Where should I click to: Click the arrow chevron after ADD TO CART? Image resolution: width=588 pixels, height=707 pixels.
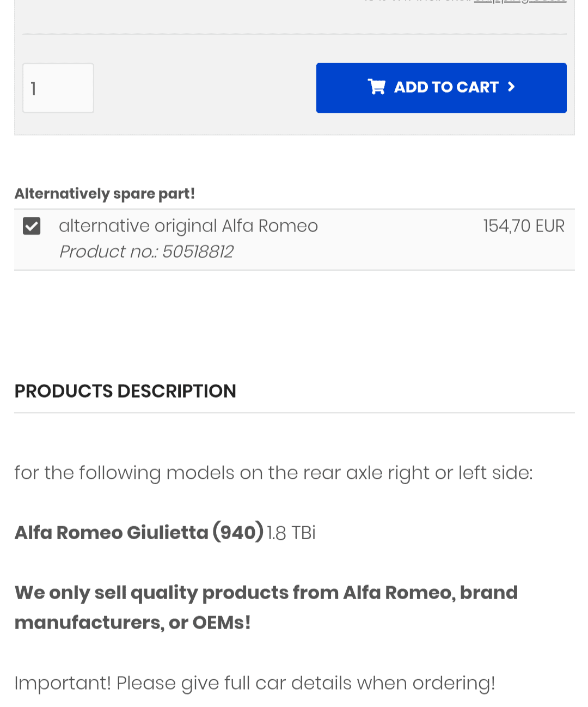pyautogui.click(x=511, y=87)
